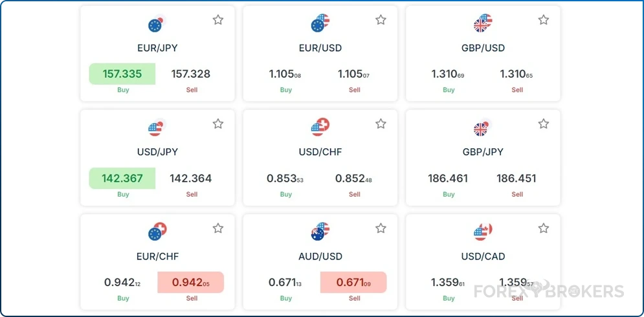Favorite the EUR/JPY pair star
This screenshot has height=317, width=644.
coord(218,20)
